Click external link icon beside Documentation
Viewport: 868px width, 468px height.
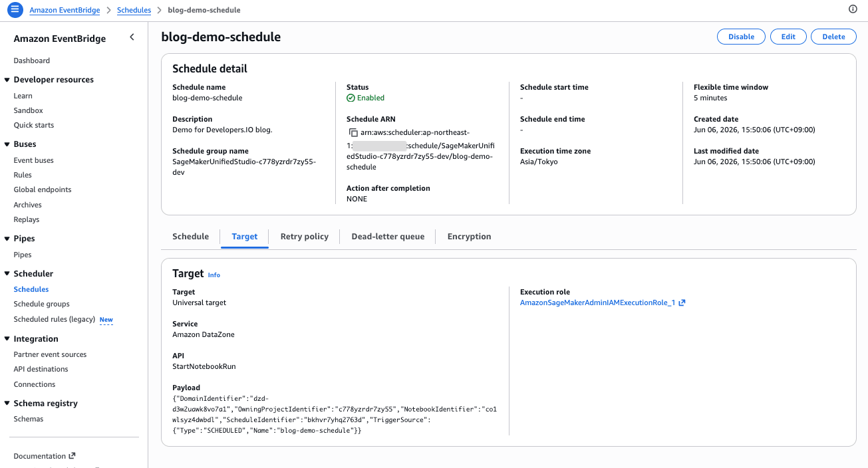pos(72,456)
